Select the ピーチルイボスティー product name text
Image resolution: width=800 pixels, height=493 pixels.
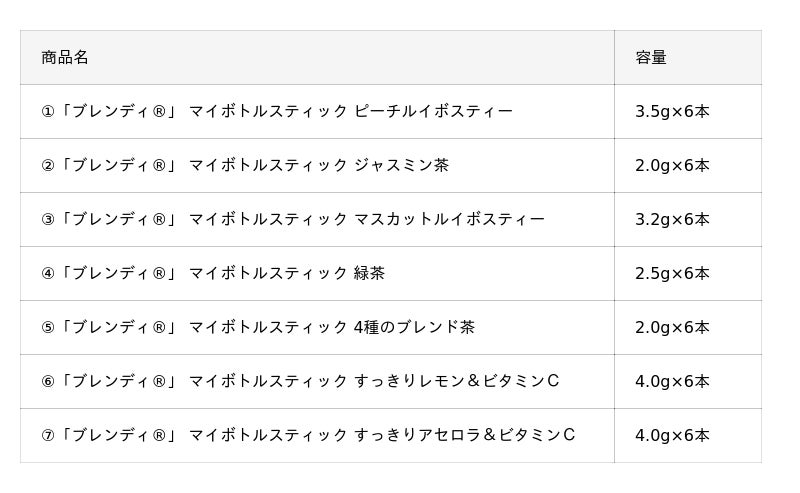(x=433, y=111)
